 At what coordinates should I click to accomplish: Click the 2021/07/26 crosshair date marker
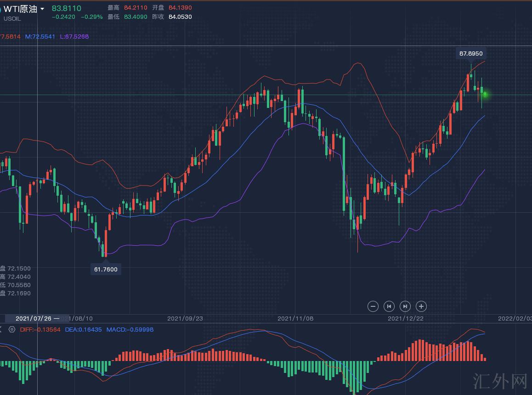click(x=37, y=318)
